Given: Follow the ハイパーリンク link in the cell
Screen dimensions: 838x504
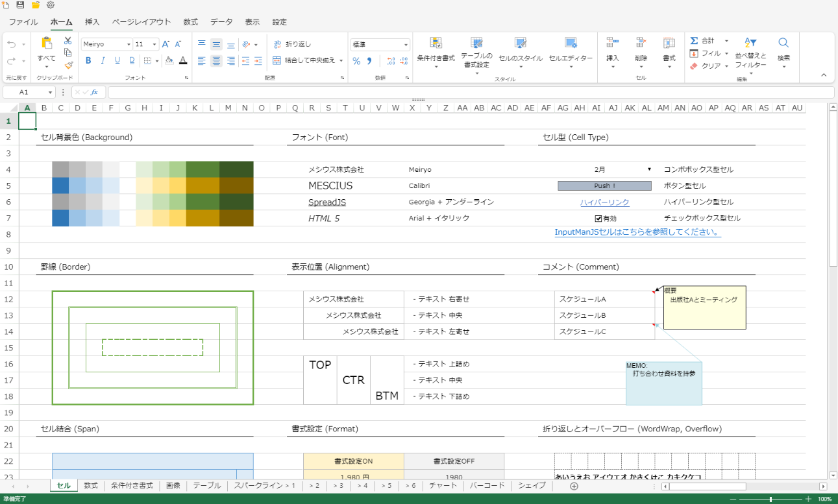Looking at the screenshot, I should click(x=604, y=202).
